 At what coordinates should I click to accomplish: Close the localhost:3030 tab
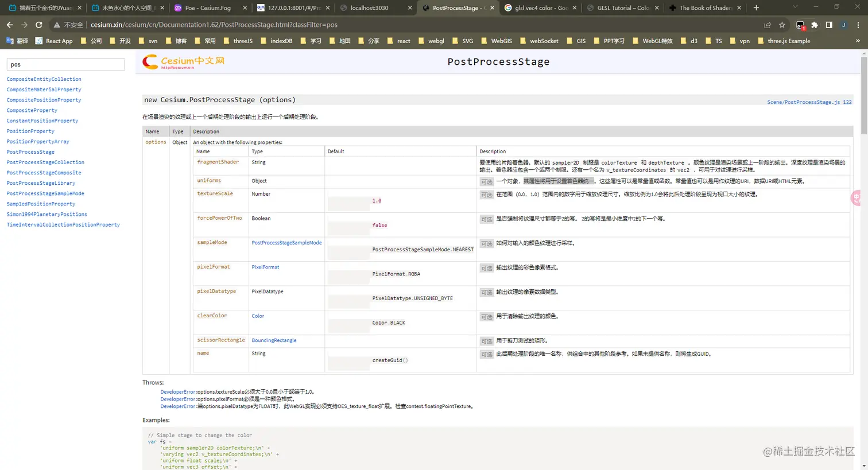[410, 8]
